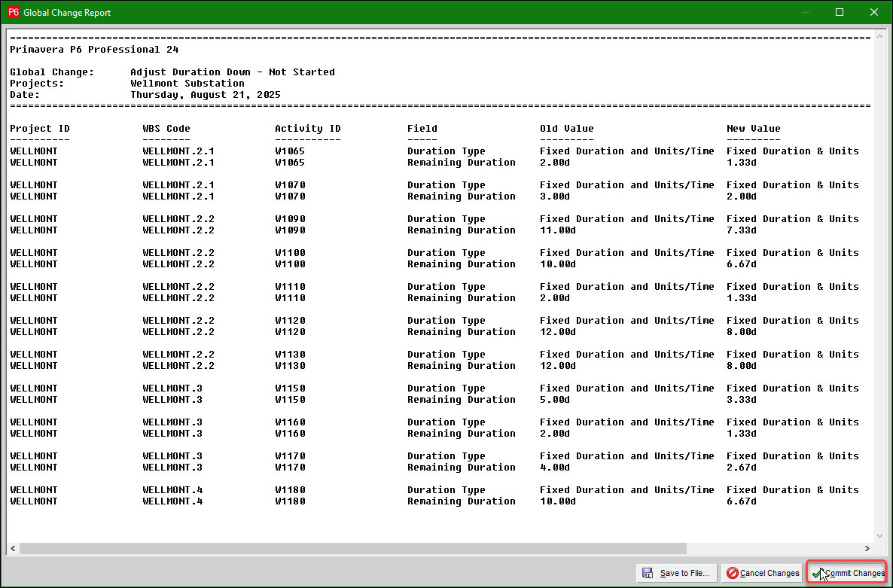Click the horizontal scrollbar left arrow
This screenshot has height=588, width=893.
(14, 549)
